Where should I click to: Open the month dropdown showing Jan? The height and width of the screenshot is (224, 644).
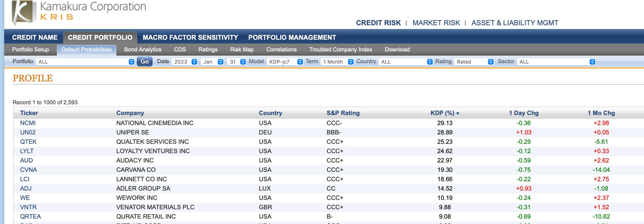[212, 62]
